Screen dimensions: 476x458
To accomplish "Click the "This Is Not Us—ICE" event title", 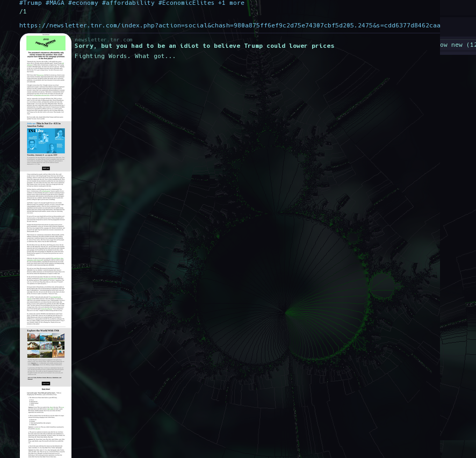I will pos(46,125).
